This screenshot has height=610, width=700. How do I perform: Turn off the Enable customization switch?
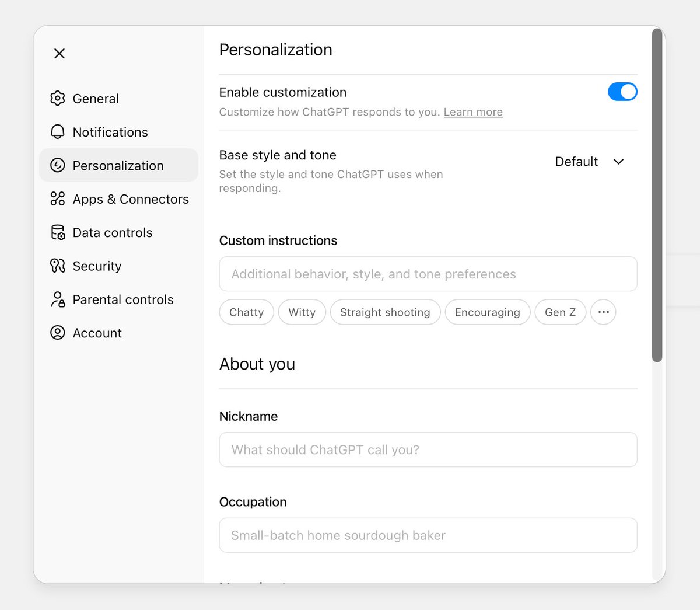point(622,92)
